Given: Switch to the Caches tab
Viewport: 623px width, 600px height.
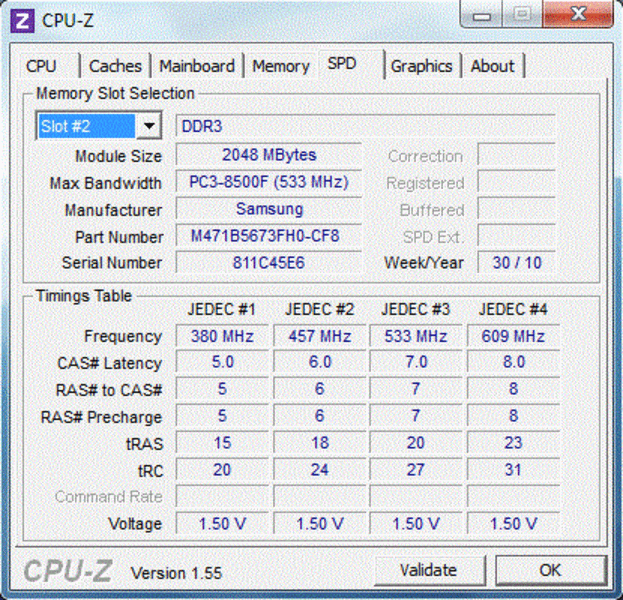Looking at the screenshot, I should pyautogui.click(x=115, y=66).
